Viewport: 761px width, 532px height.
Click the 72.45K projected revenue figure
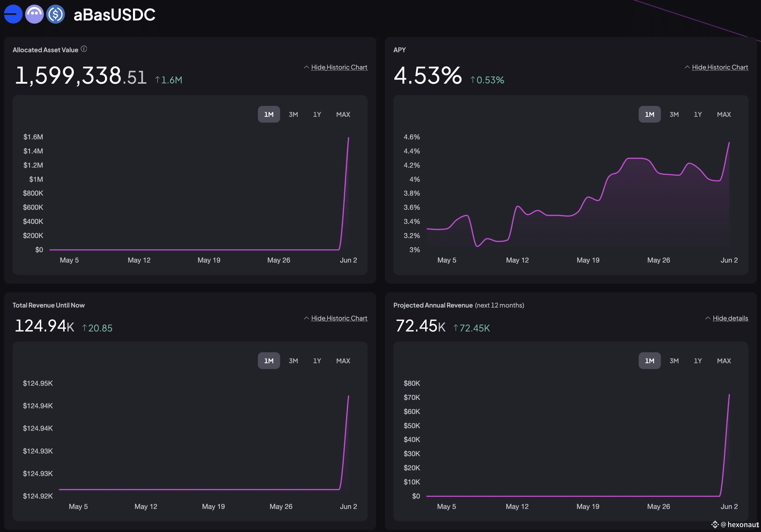pos(421,326)
